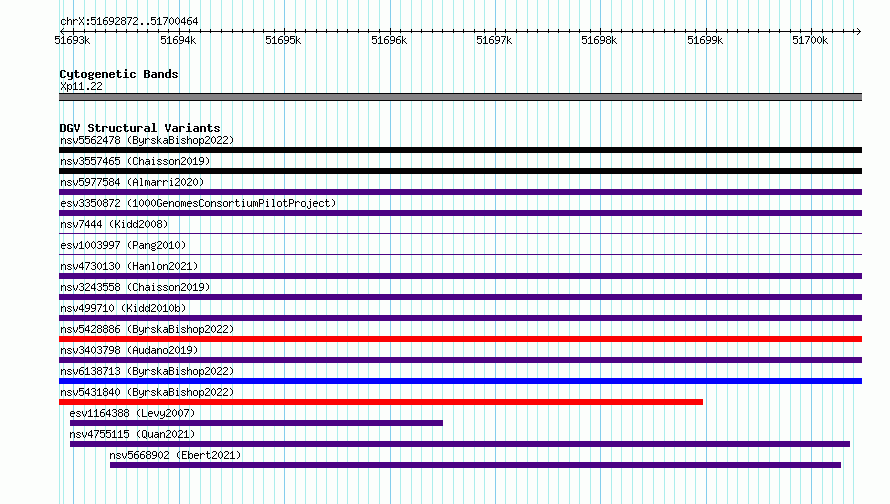Click the red bar under nsv5428886
The height and width of the screenshot is (504, 890).
tap(460, 339)
